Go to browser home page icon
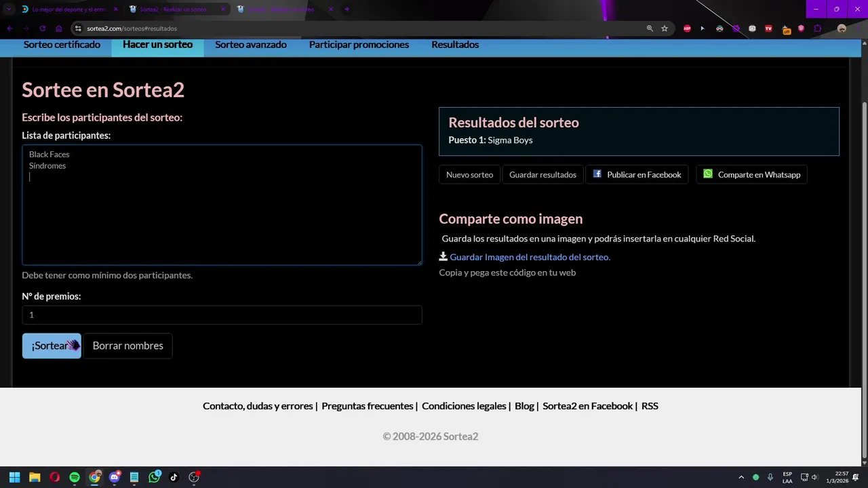The height and width of the screenshot is (488, 868). 59,28
